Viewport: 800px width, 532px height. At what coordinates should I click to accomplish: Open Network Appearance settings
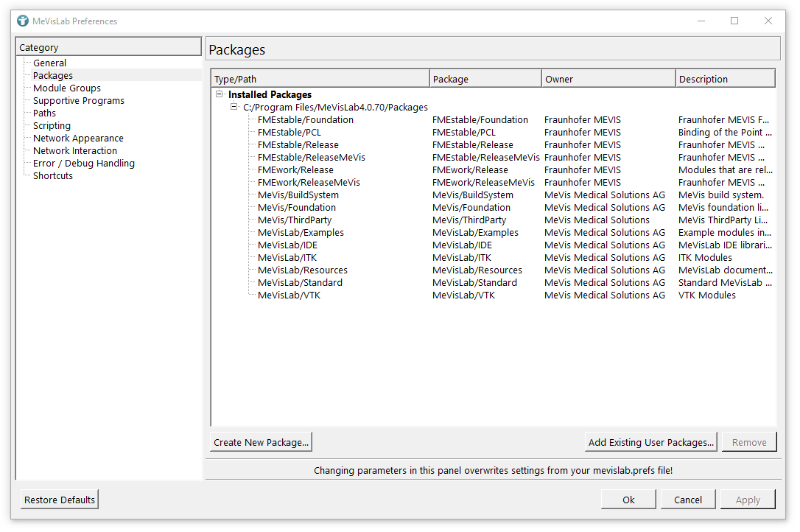[78, 139]
